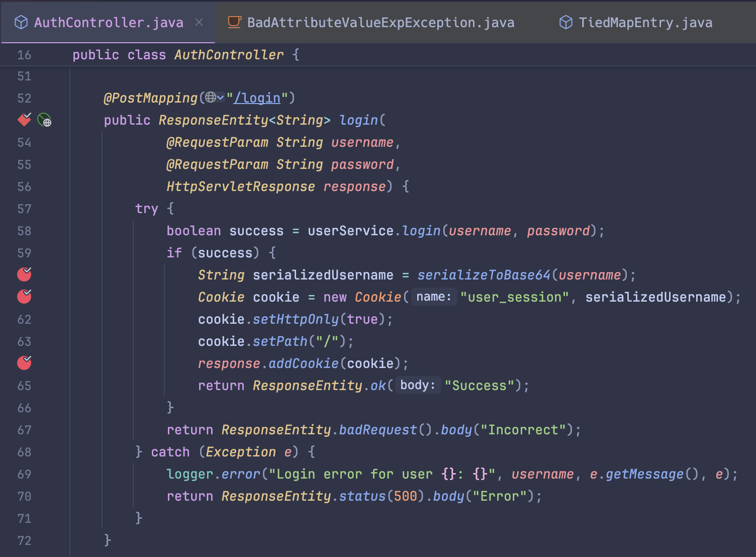Switch to the TiedMapEntry.java tab
The image size is (756, 557).
[x=645, y=22]
